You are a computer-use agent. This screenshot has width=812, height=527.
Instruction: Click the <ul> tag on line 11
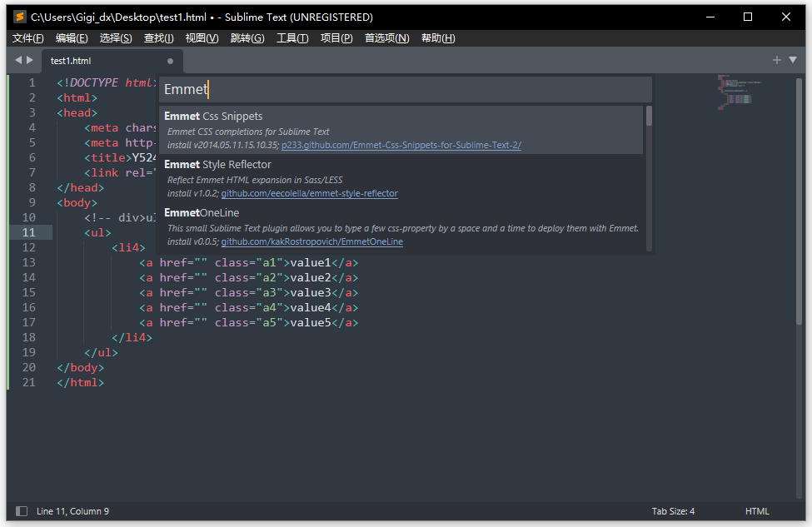click(x=98, y=233)
